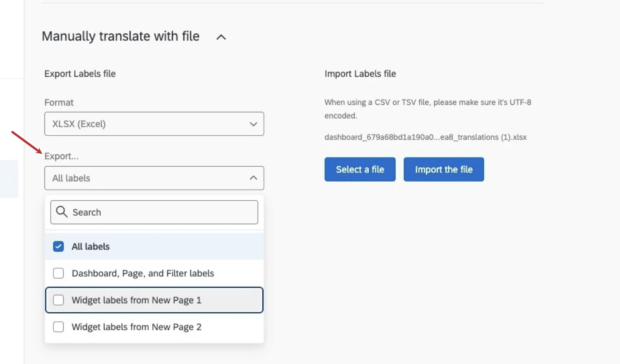Click the Import Labels file heading
The image size is (620, 364).
tap(360, 74)
